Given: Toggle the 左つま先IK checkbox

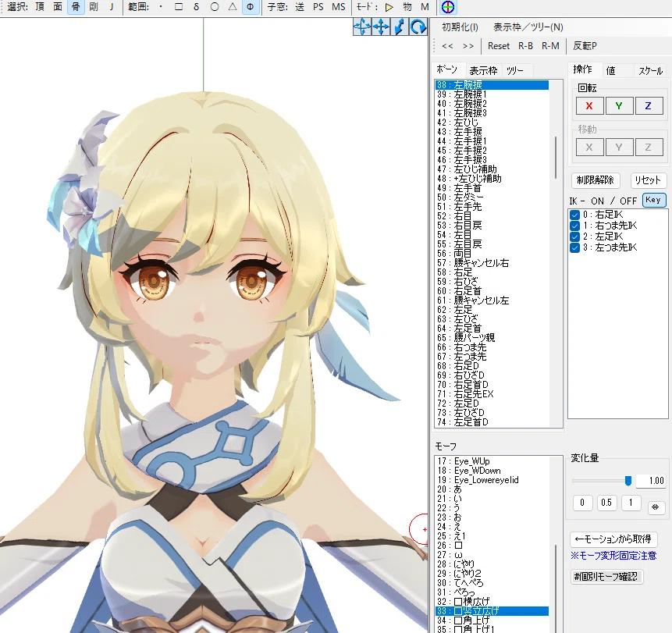Looking at the screenshot, I should (x=574, y=247).
